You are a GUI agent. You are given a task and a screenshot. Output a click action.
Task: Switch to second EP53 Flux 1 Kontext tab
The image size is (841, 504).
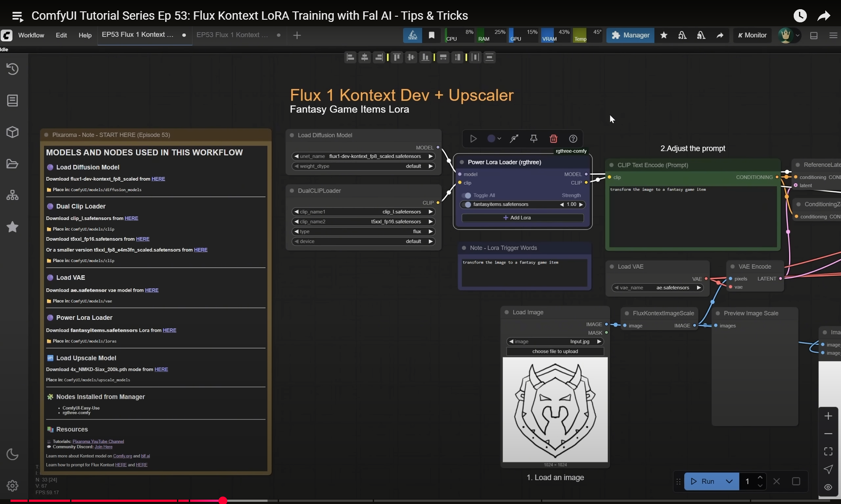coord(232,35)
